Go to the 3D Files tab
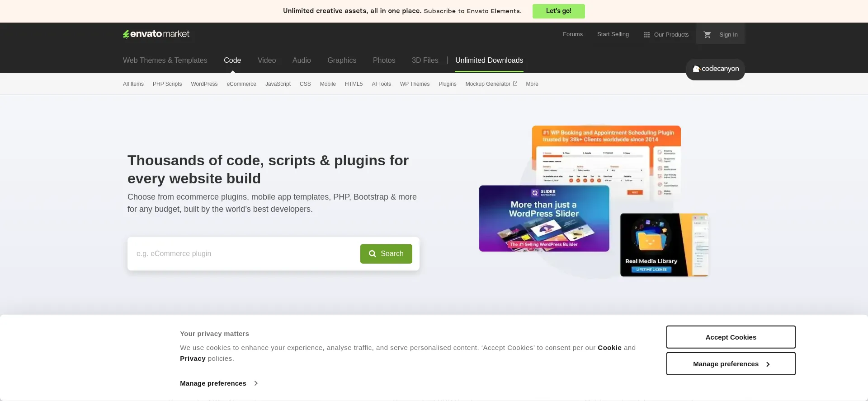The width and height of the screenshot is (868, 401). 425,61
